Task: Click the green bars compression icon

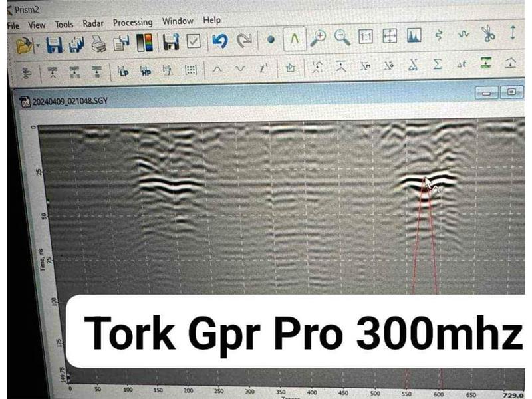Action: point(486,63)
